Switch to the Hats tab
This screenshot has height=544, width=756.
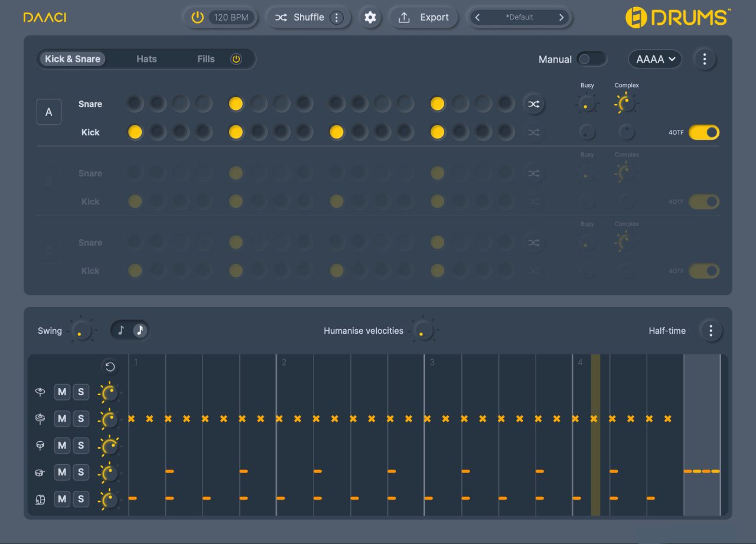146,59
